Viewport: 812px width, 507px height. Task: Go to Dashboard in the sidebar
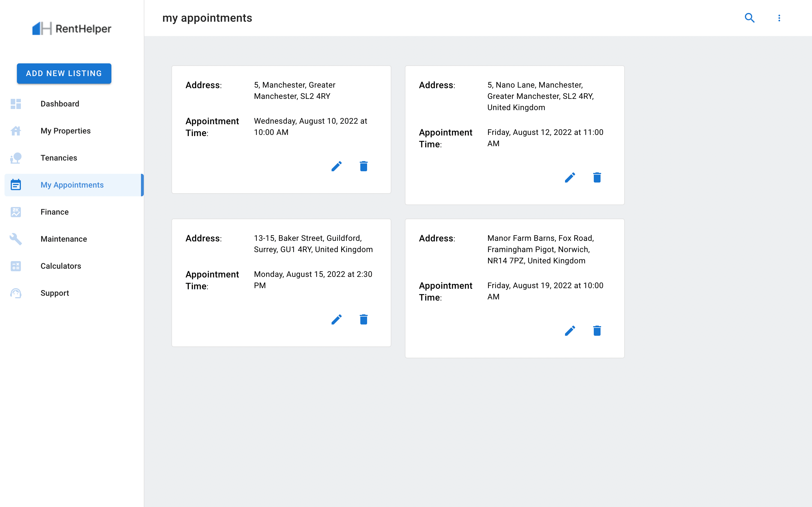74,104
